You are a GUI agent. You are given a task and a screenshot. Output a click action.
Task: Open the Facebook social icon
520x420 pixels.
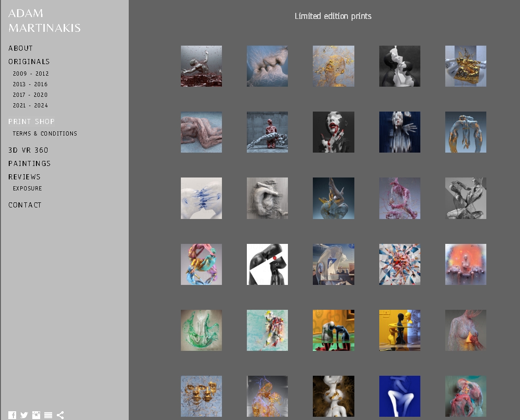pyautogui.click(x=12, y=415)
